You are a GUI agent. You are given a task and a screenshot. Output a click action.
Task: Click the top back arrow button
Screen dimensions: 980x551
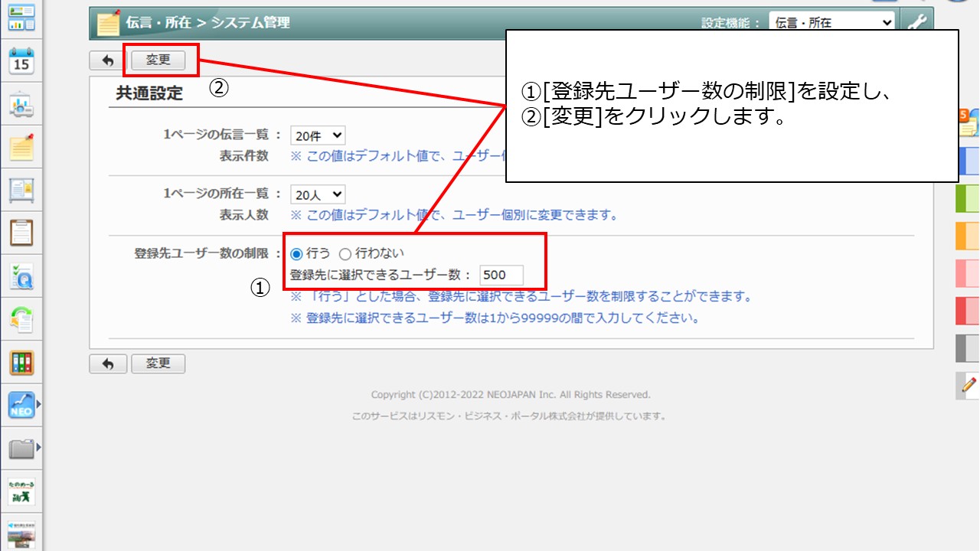108,60
